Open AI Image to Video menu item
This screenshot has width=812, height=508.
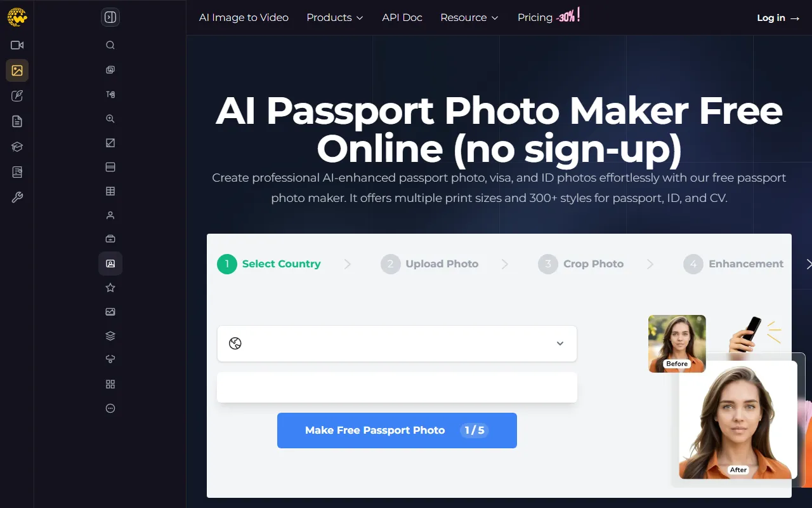tap(244, 18)
